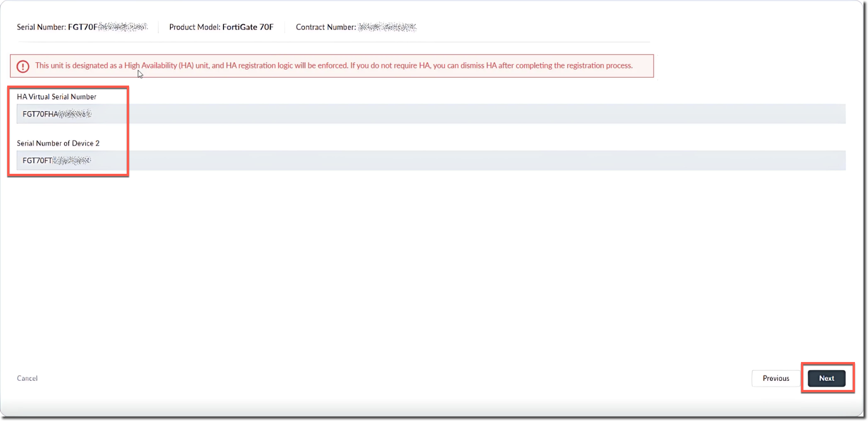This screenshot has width=868, height=421.
Task: Cancel the registration process
Action: [x=27, y=378]
